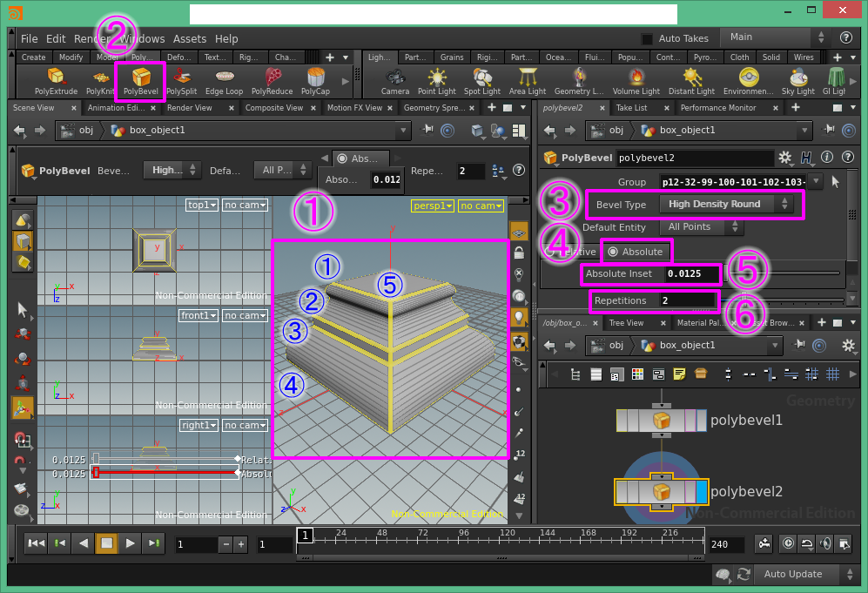Create a Spot Light from the shelf

tap(482, 81)
